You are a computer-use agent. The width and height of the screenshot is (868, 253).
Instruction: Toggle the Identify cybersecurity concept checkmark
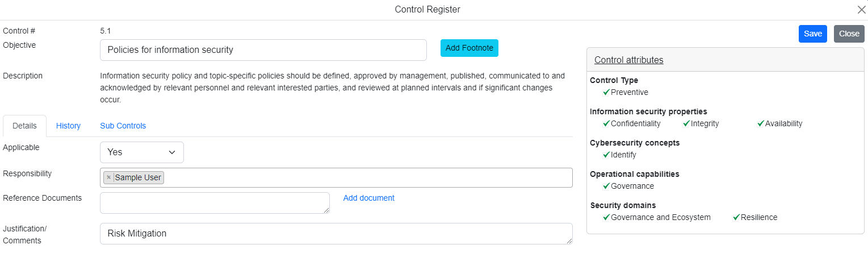[606, 155]
